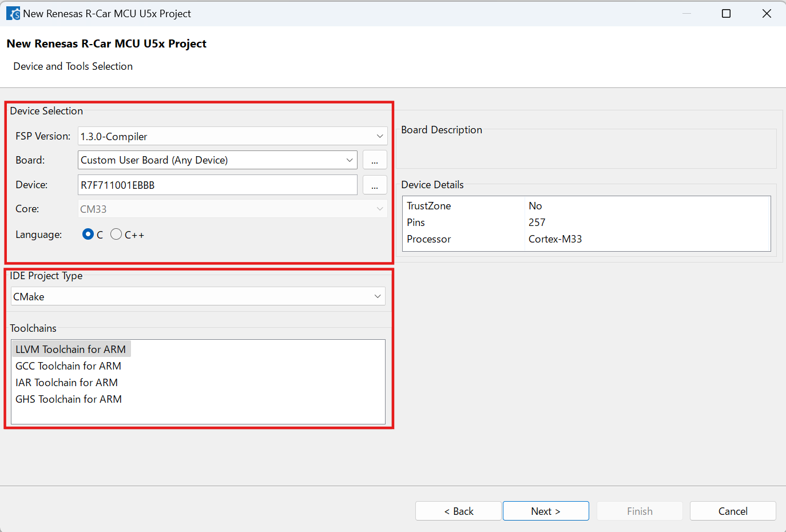786x532 pixels.
Task: Open the Board dropdown list
Action: tap(217, 160)
